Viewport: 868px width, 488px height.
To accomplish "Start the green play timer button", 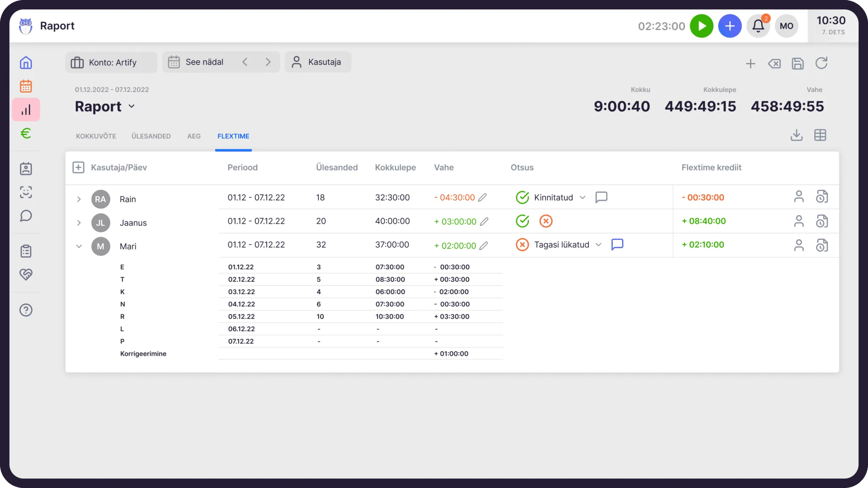I will pyautogui.click(x=702, y=26).
